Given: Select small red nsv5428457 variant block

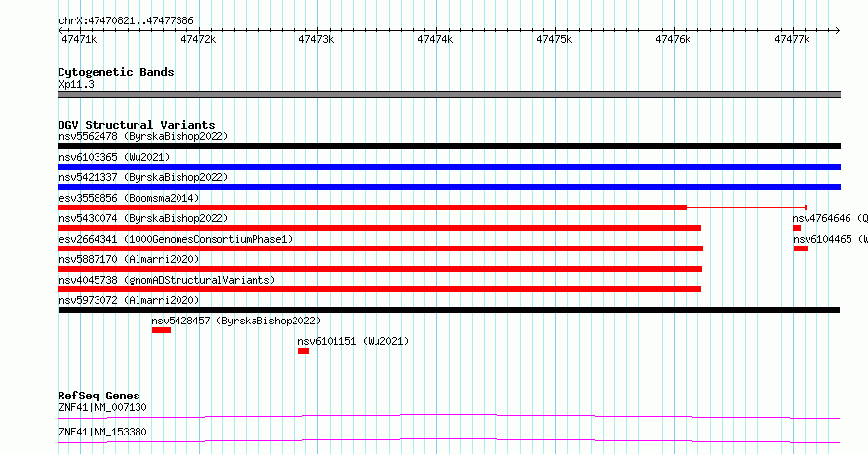Looking at the screenshot, I should (x=161, y=330).
